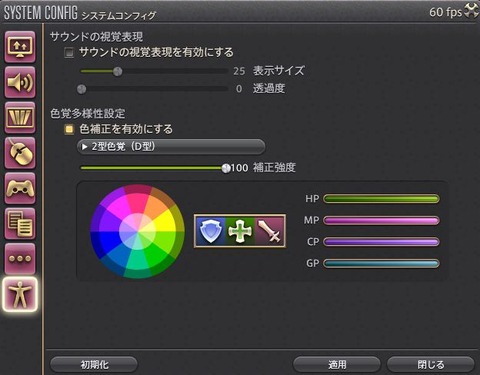Click the 透過度 value 0
Viewport: 480px width, 375px height.
click(x=239, y=89)
